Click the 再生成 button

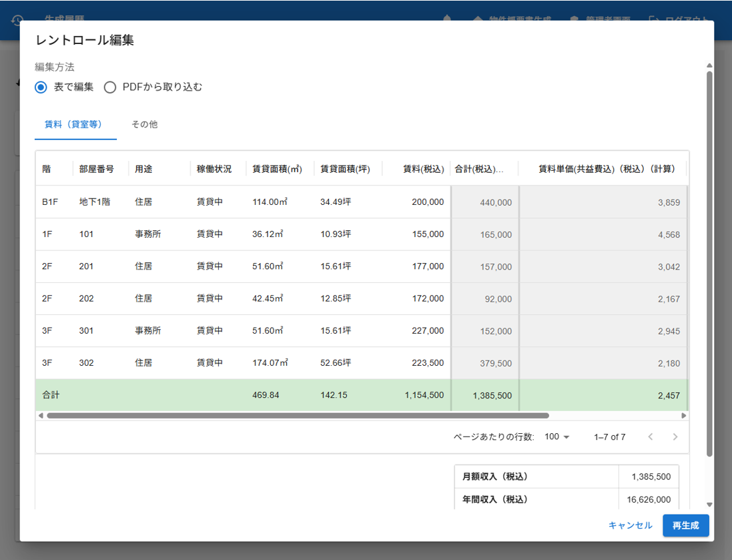pos(686,525)
